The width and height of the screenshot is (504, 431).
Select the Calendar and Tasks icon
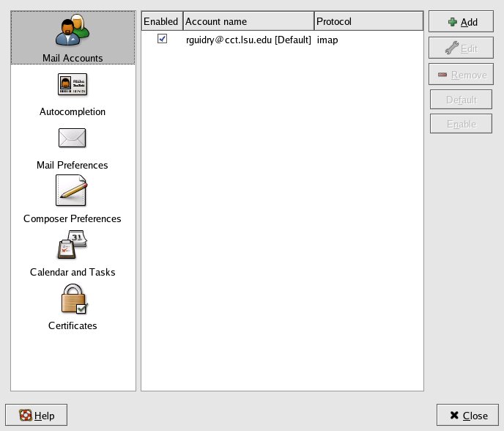tap(72, 245)
